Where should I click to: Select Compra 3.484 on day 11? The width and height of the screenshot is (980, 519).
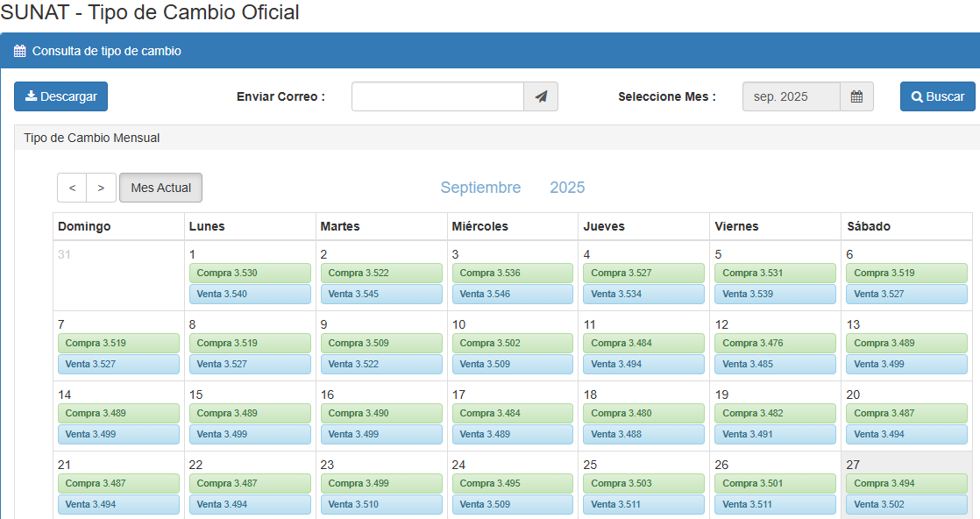[643, 344]
